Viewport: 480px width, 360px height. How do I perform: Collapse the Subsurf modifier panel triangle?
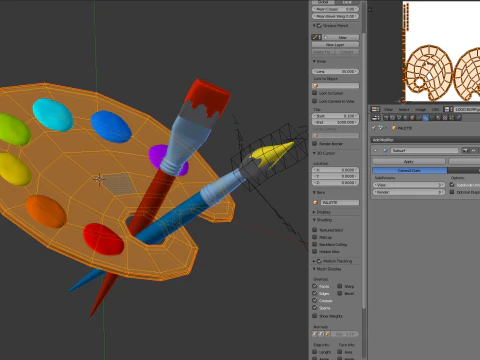click(375, 151)
